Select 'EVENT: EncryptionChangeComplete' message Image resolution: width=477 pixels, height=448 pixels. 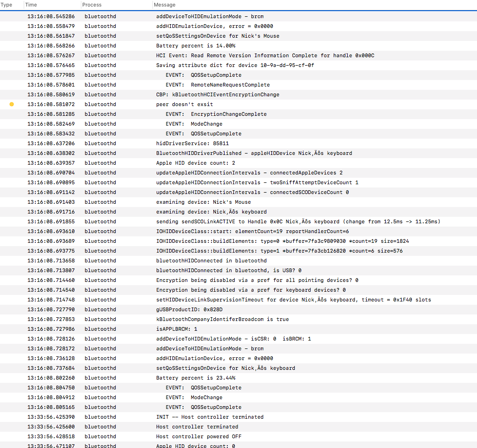216,114
